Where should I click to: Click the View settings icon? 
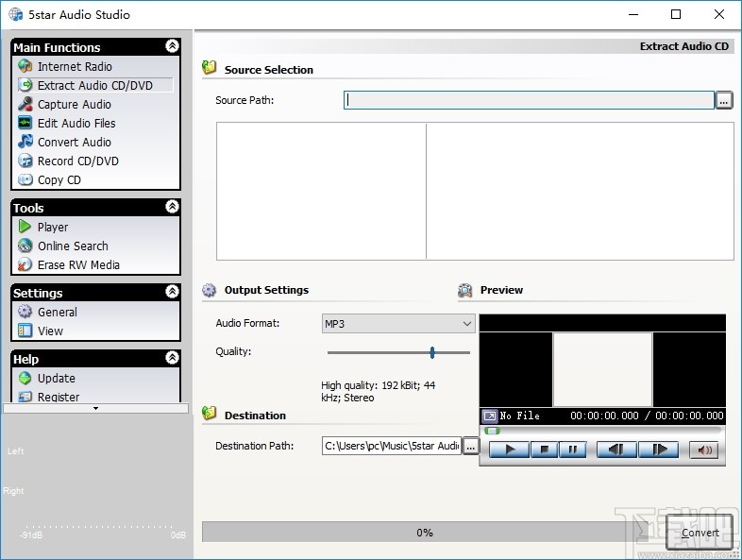pos(25,331)
